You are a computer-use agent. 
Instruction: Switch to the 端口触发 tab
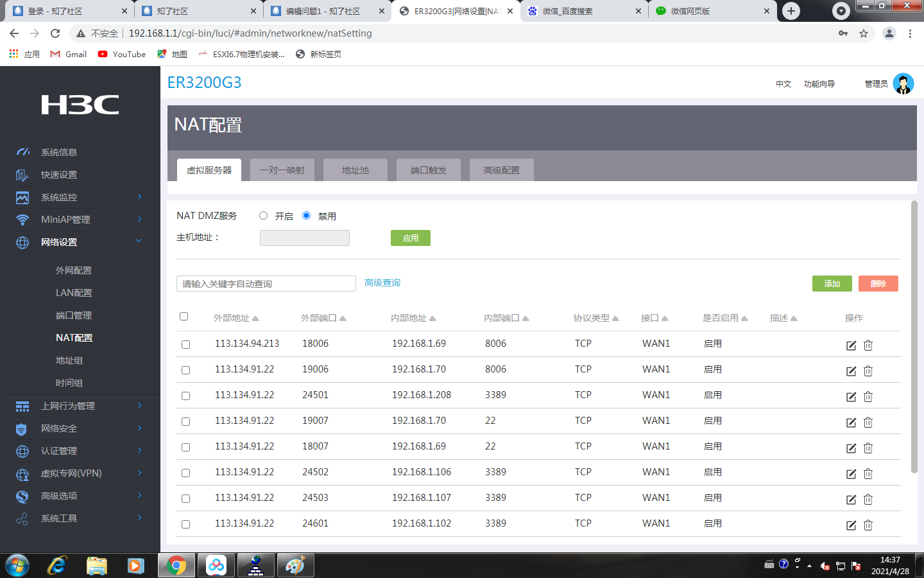pos(429,170)
